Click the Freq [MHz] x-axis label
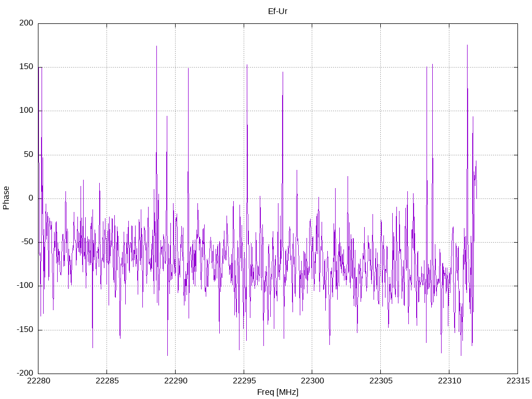The width and height of the screenshot is (532, 399). (x=277, y=392)
